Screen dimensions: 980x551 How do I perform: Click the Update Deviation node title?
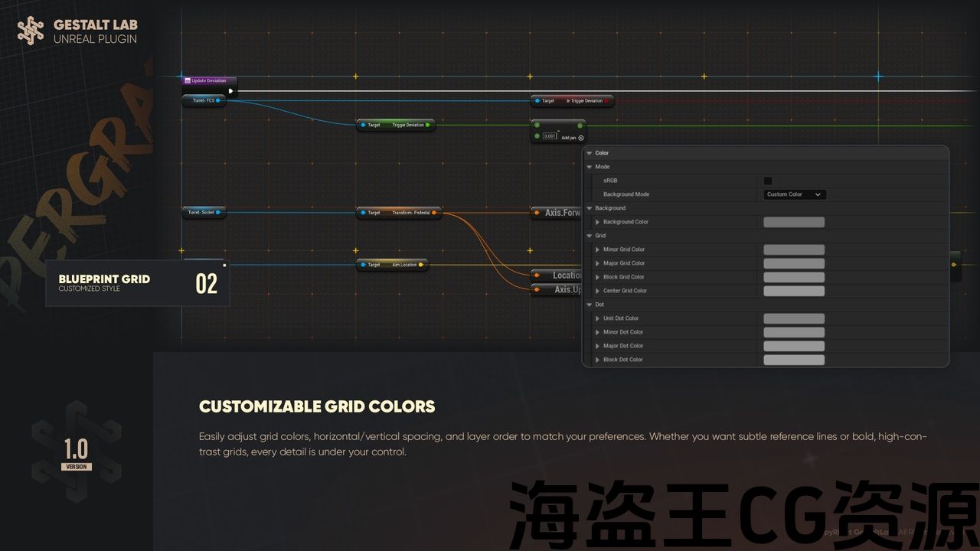(x=208, y=80)
